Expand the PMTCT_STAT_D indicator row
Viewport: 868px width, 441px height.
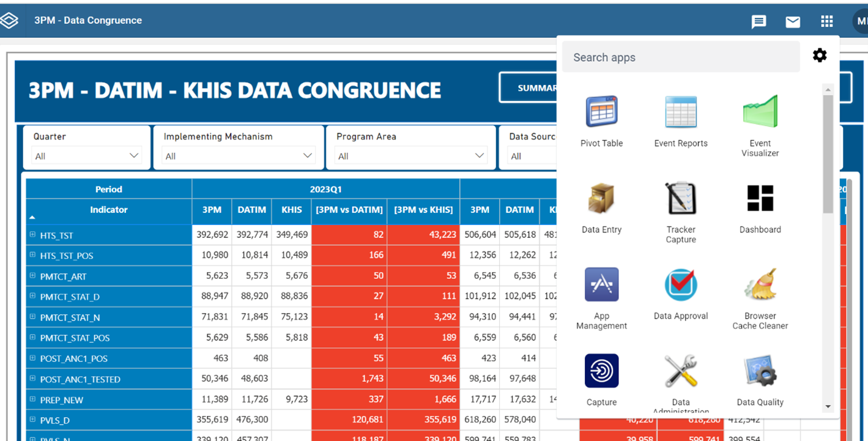tap(32, 296)
